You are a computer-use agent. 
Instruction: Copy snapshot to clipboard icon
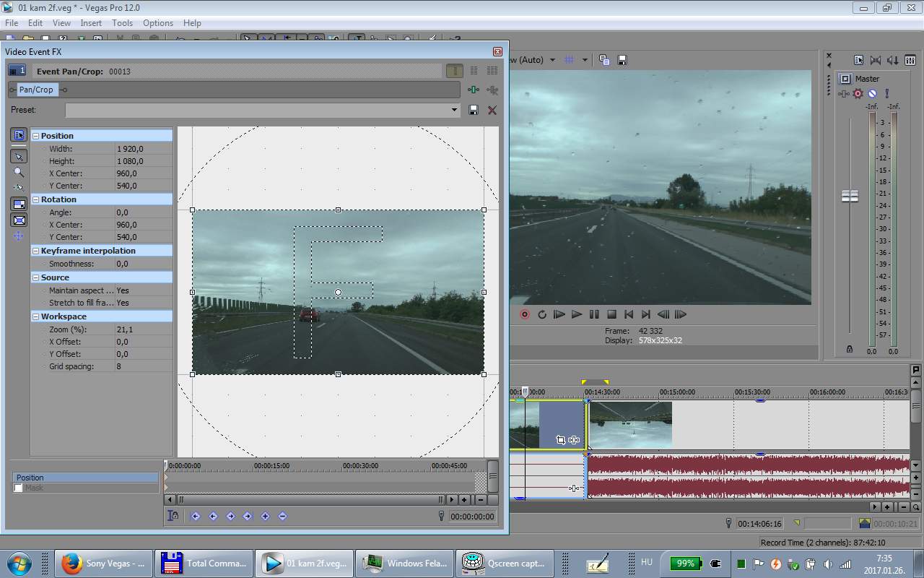coord(604,60)
